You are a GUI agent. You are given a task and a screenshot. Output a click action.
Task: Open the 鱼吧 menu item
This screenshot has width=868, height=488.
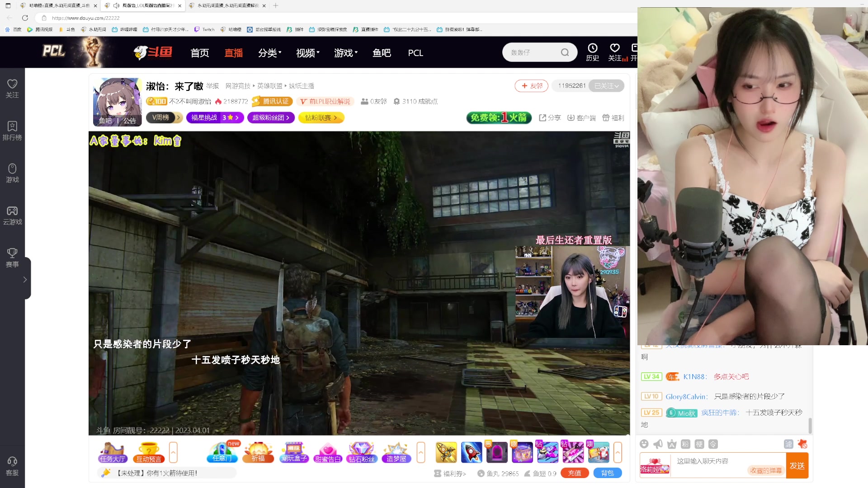382,52
